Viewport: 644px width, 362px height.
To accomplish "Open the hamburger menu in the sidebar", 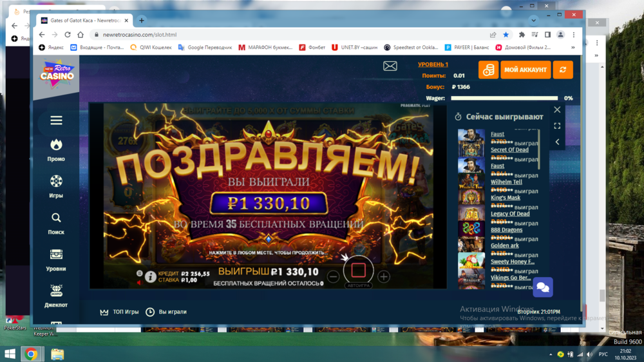I will tap(57, 120).
